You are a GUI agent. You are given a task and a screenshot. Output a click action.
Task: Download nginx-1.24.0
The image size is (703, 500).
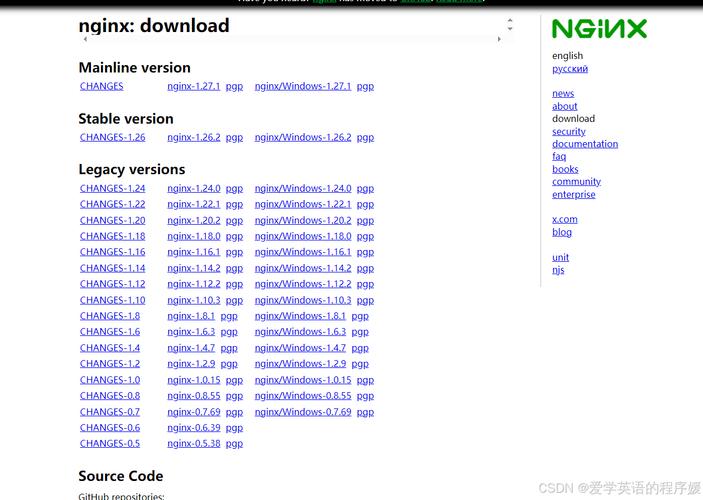pyautogui.click(x=194, y=188)
